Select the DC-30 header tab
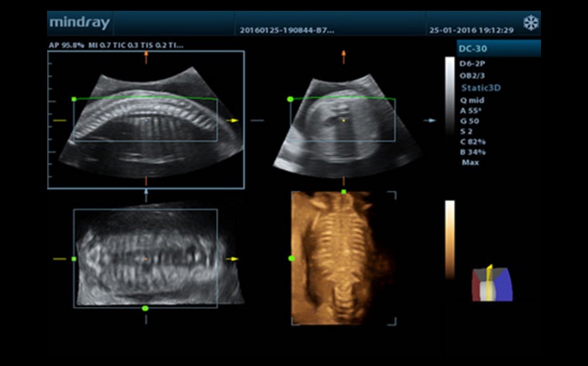 [498, 49]
